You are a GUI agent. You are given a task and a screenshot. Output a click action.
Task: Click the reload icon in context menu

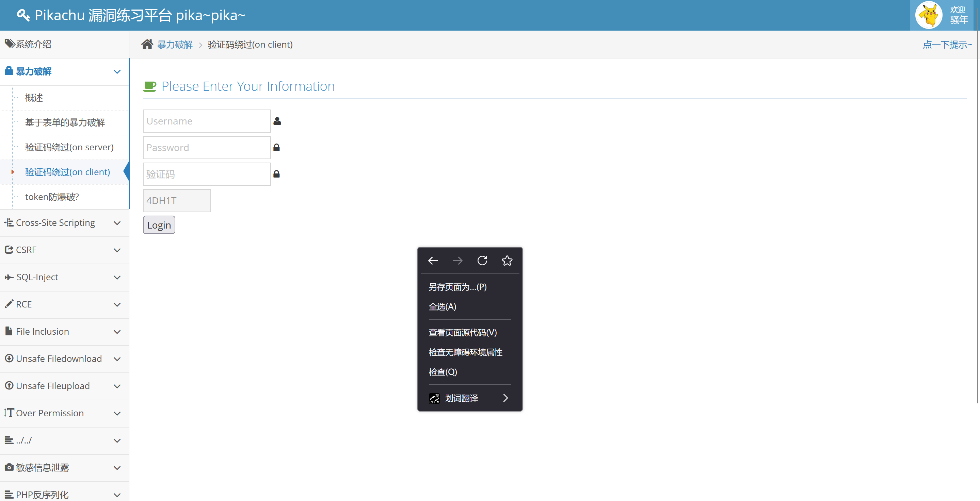pos(482,261)
